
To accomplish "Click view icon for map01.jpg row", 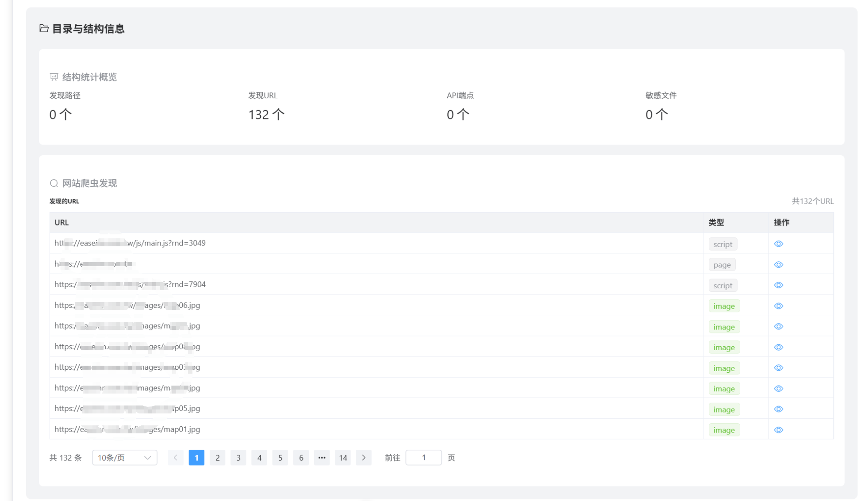I will point(778,430).
